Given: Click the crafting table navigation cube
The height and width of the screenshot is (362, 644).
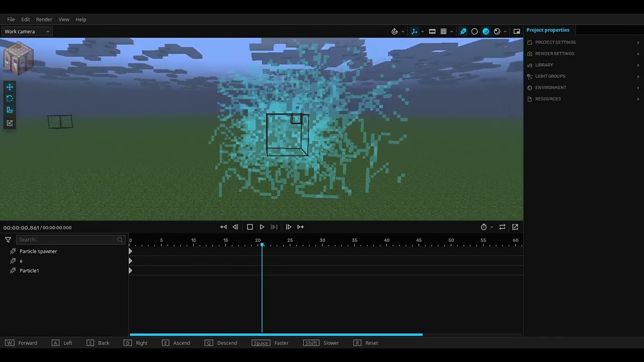Looking at the screenshot, I should pos(19,57).
